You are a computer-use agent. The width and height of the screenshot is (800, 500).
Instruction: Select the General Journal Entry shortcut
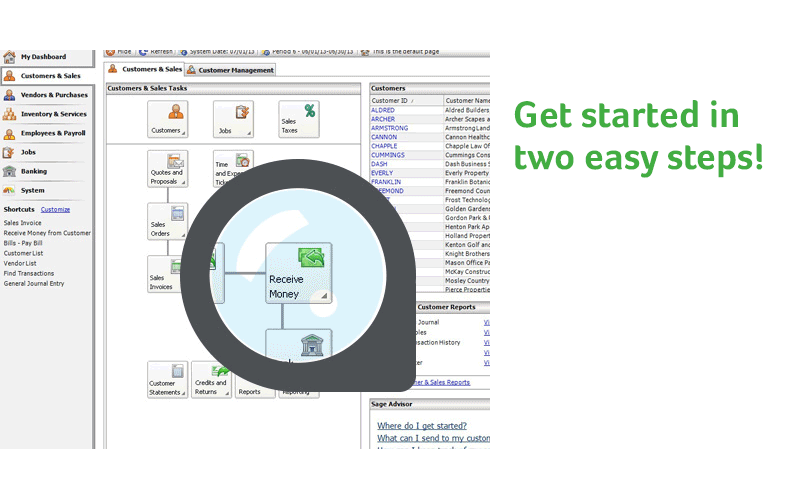point(36,284)
